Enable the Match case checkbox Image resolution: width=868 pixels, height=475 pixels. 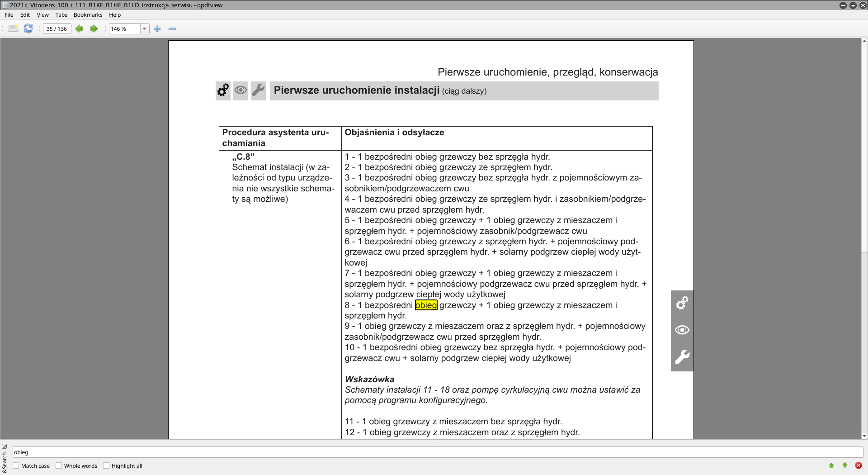pos(16,465)
